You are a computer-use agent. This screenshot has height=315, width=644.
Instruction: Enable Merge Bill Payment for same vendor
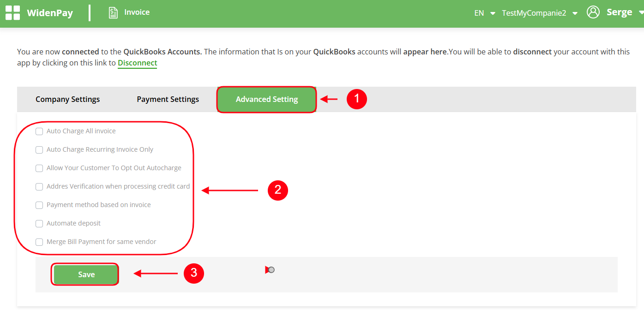(x=39, y=242)
